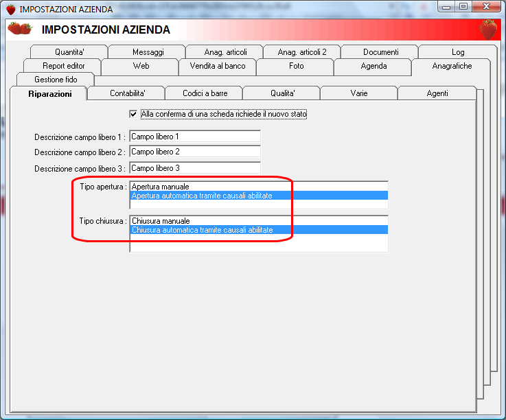Select the Anag. articoli 2 tab

(302, 52)
